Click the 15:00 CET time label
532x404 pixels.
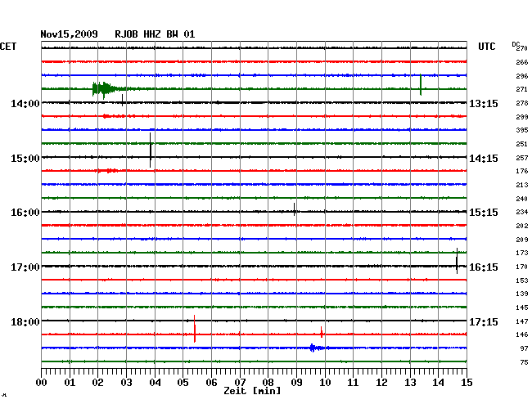25,159
